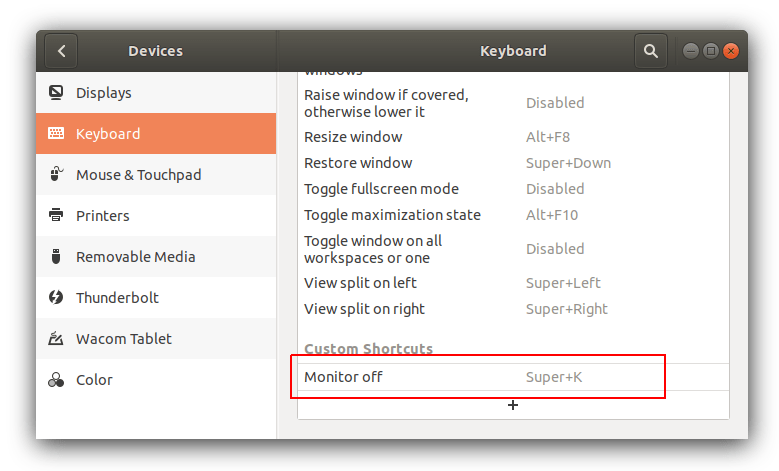Image resolution: width=779 pixels, height=471 pixels.
Task: Open the Displays settings panel
Action: coord(155,93)
